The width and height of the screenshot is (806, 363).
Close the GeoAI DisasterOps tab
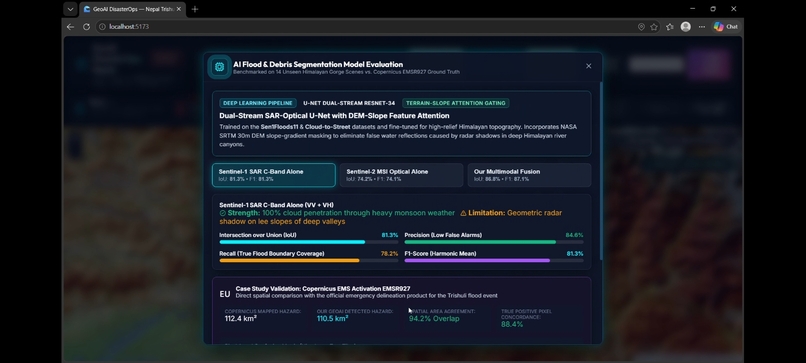click(x=178, y=9)
